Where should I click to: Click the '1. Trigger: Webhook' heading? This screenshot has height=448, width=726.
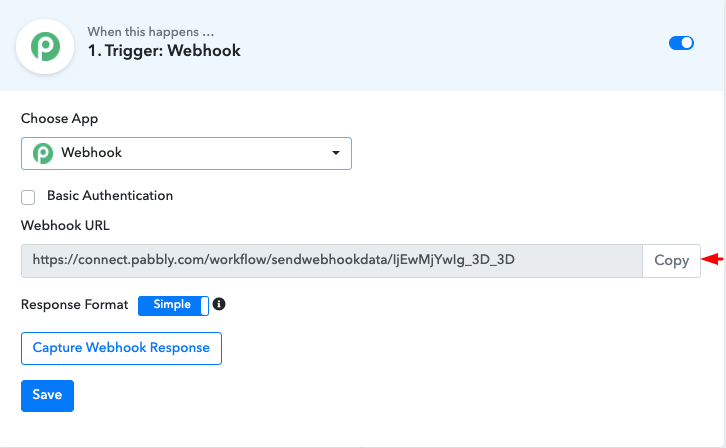click(x=164, y=50)
